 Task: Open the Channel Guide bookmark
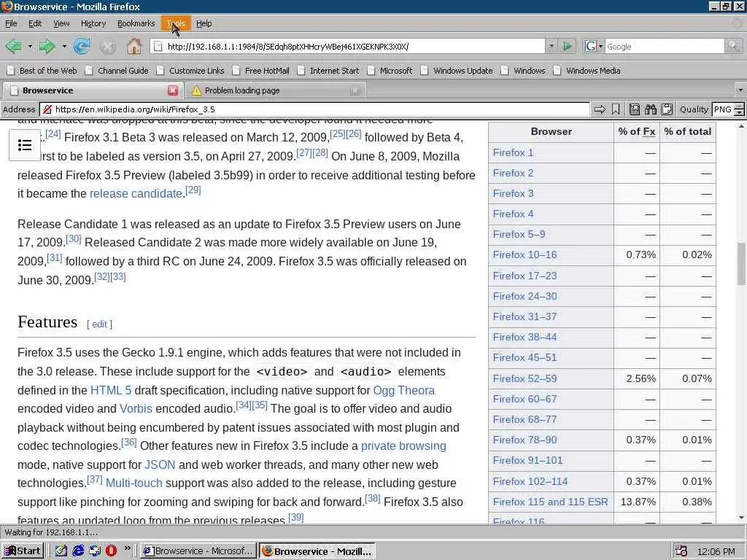[117, 71]
